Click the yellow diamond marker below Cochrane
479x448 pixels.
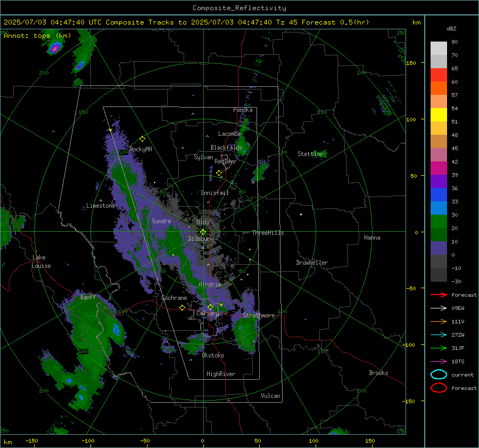coord(182,307)
